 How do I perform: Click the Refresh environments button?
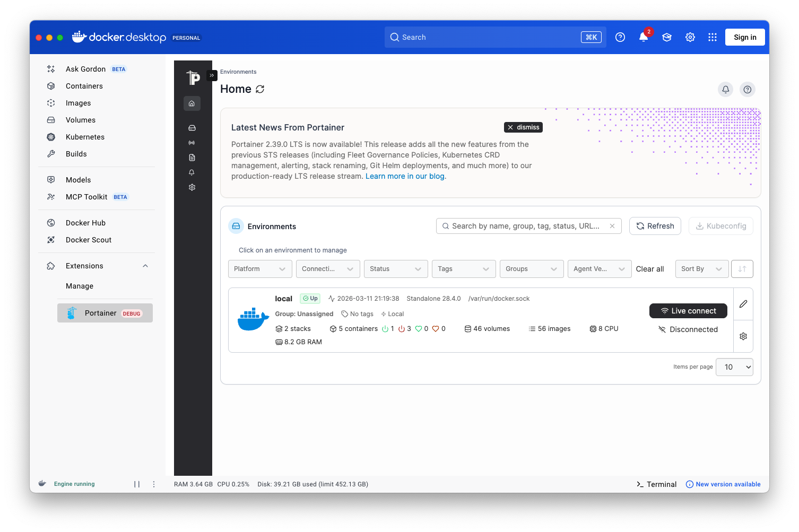pos(655,226)
